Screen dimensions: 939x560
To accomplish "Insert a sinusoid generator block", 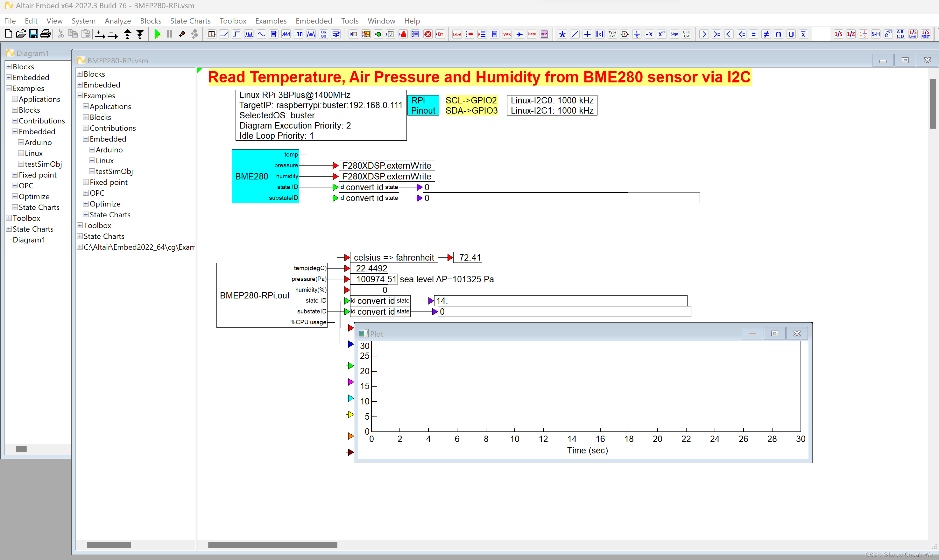I will pos(262,34).
